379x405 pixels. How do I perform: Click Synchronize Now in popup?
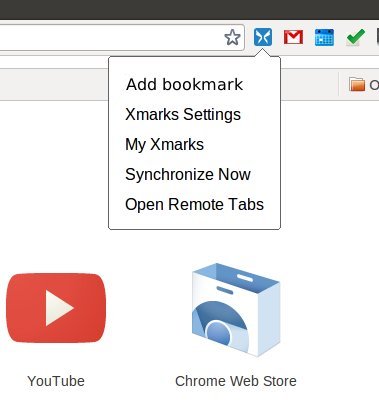(x=188, y=174)
